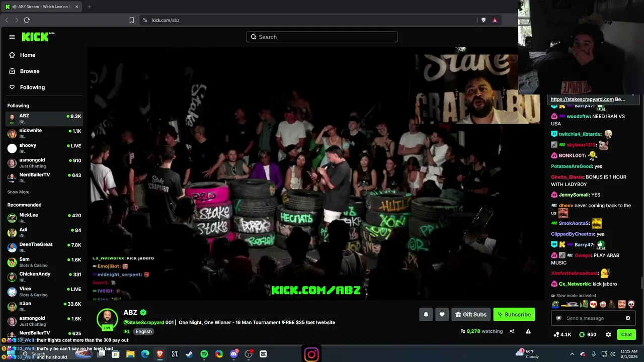Open Sam Slots & Casino channel
Image resolution: width=644 pixels, height=362 pixels.
pos(44,262)
